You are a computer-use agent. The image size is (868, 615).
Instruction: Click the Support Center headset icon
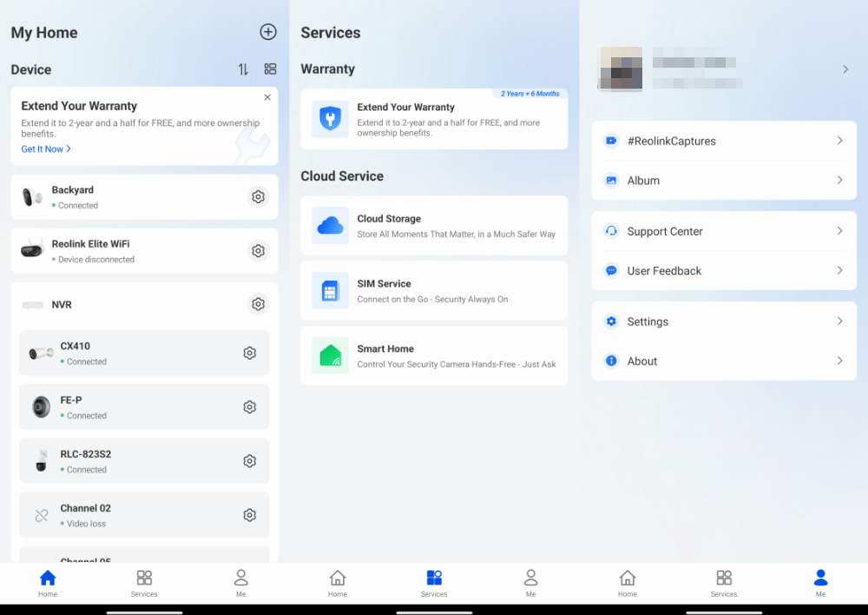611,231
